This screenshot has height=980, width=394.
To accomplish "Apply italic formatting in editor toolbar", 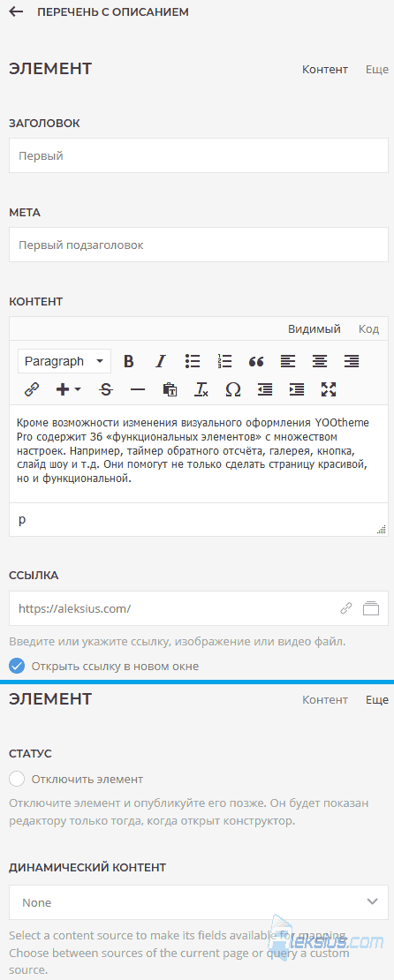I will click(x=161, y=361).
